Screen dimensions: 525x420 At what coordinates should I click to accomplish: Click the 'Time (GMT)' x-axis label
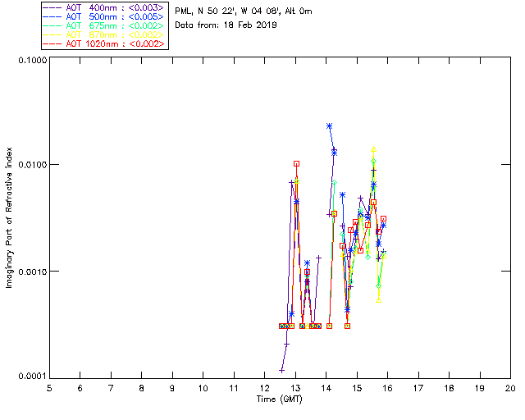280,399
